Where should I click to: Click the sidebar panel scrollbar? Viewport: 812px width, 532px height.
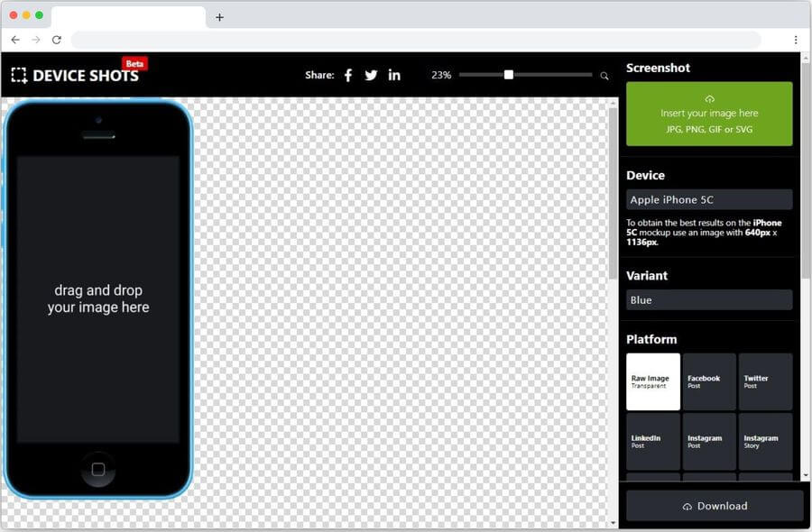pyautogui.click(x=806, y=170)
